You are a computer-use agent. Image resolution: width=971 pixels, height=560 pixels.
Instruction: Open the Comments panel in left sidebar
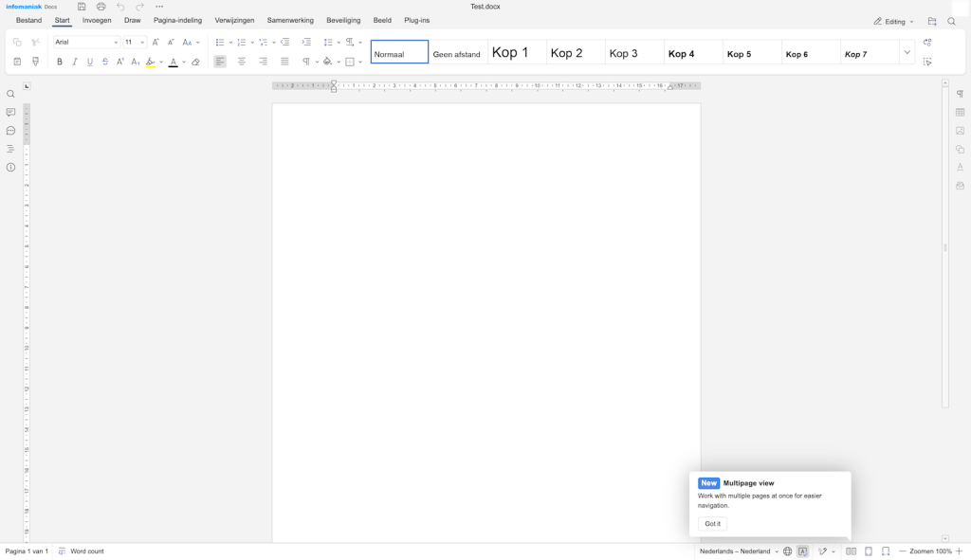[x=10, y=113]
